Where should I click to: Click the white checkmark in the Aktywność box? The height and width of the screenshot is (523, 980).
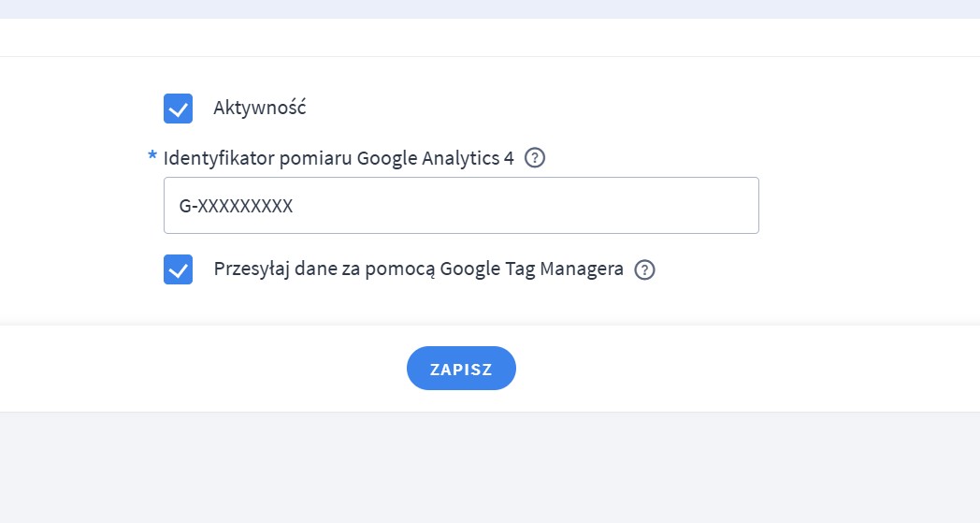click(x=178, y=109)
